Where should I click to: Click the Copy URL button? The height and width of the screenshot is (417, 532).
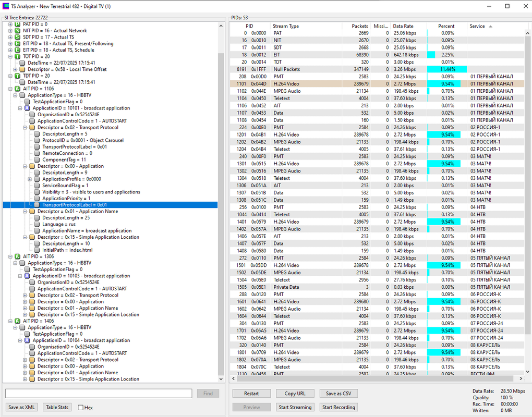295,394
